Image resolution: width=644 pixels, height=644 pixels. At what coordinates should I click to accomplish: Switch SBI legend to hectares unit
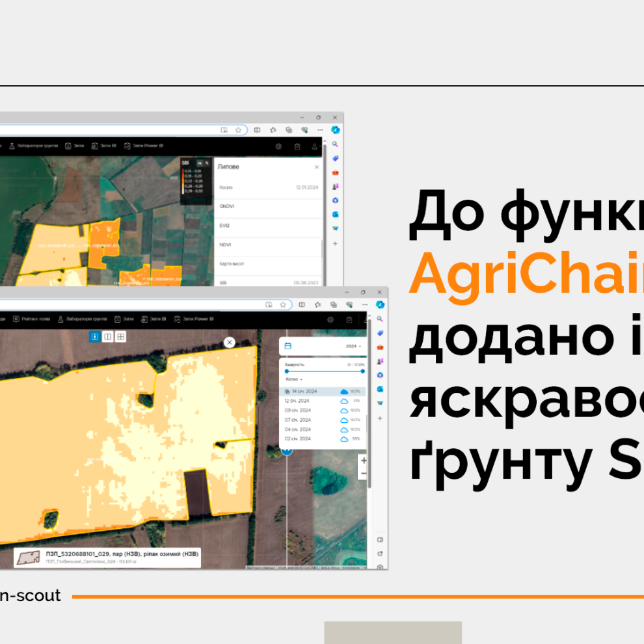200,163
